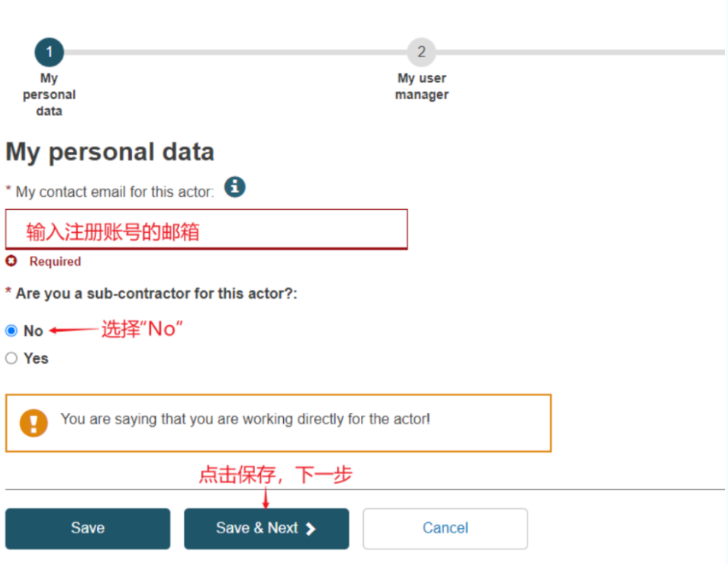Screen dimensions: 728x564
Task: Click the info icon beside contact email label
Action: (x=235, y=186)
